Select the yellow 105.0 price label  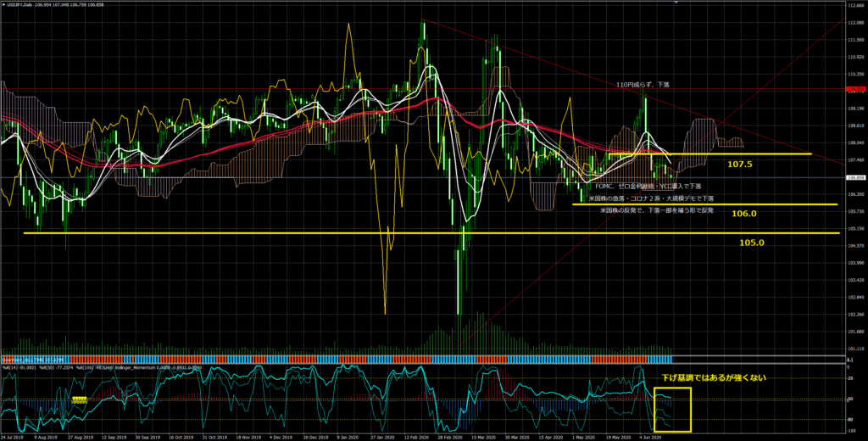751,242
